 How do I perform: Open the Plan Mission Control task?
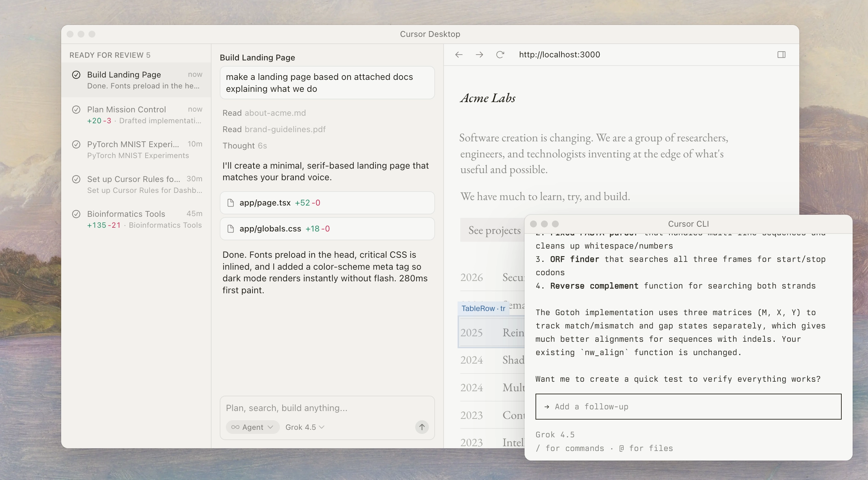pos(136,115)
